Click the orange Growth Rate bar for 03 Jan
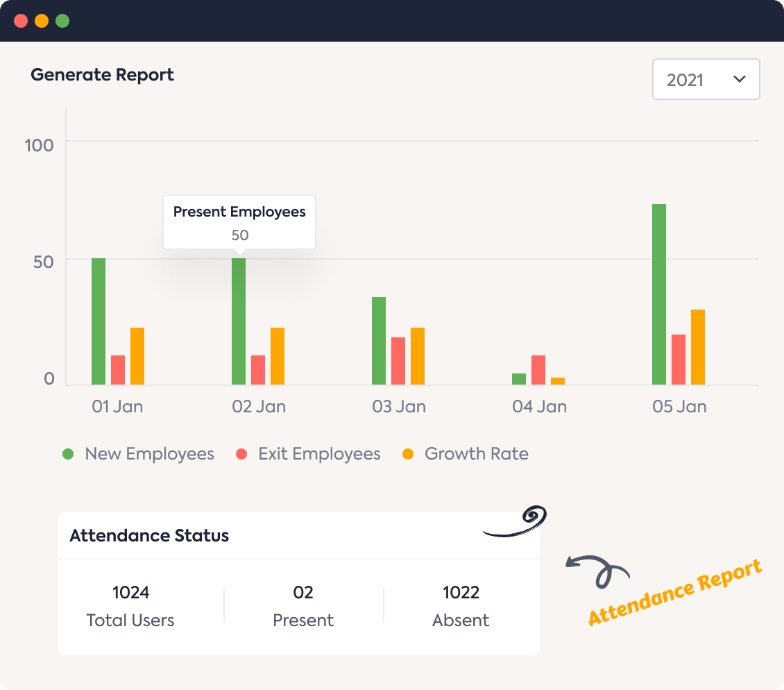Screen dimensions: 784x690 [417, 354]
